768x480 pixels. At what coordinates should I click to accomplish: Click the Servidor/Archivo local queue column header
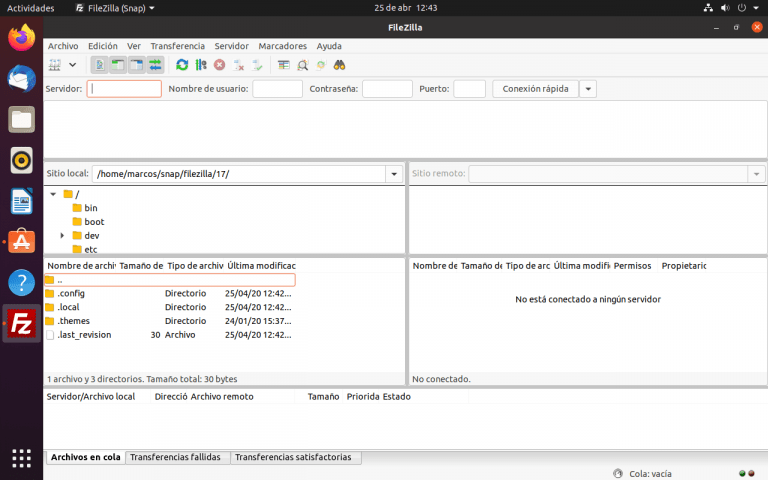[x=97, y=397]
